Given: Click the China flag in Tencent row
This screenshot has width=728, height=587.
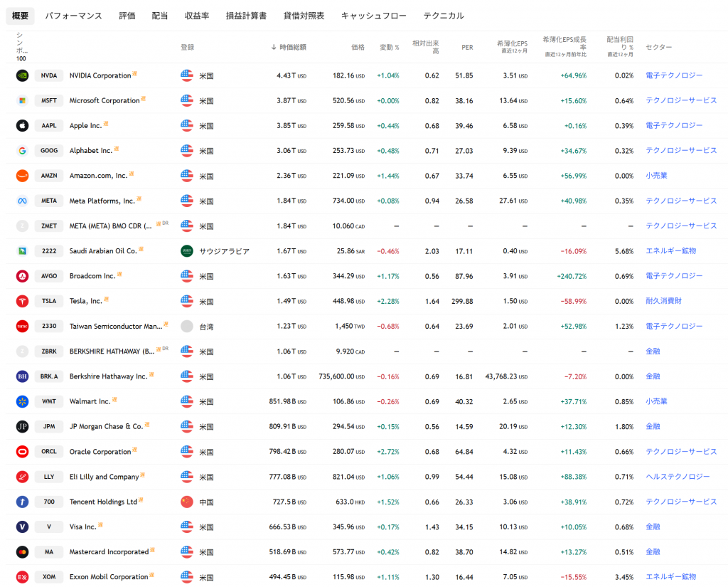Looking at the screenshot, I should tap(187, 502).
